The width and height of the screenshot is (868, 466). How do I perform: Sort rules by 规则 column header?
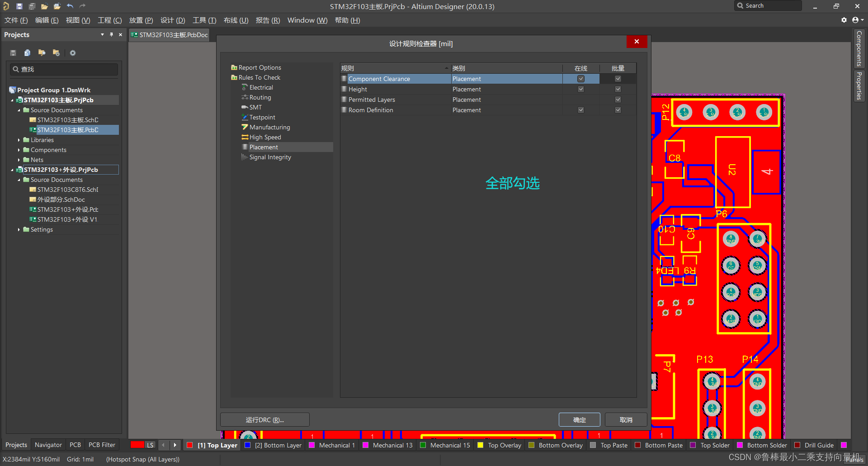(395, 68)
